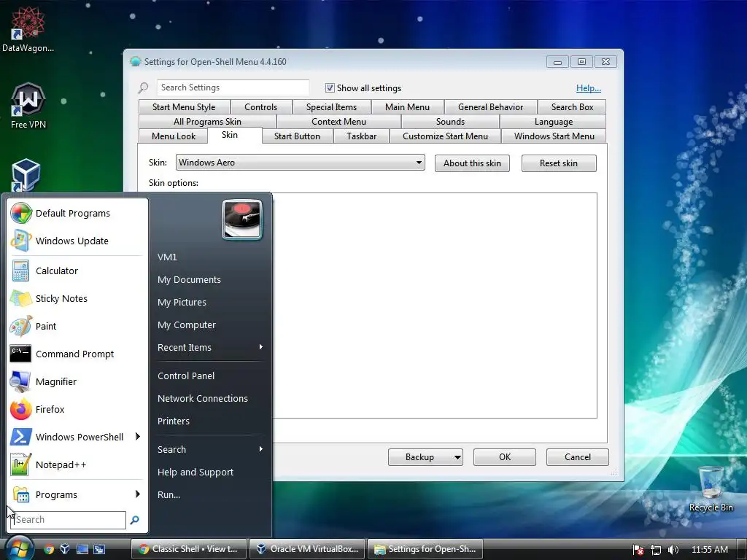Click the Reset skin button
747x560 pixels.
(559, 163)
